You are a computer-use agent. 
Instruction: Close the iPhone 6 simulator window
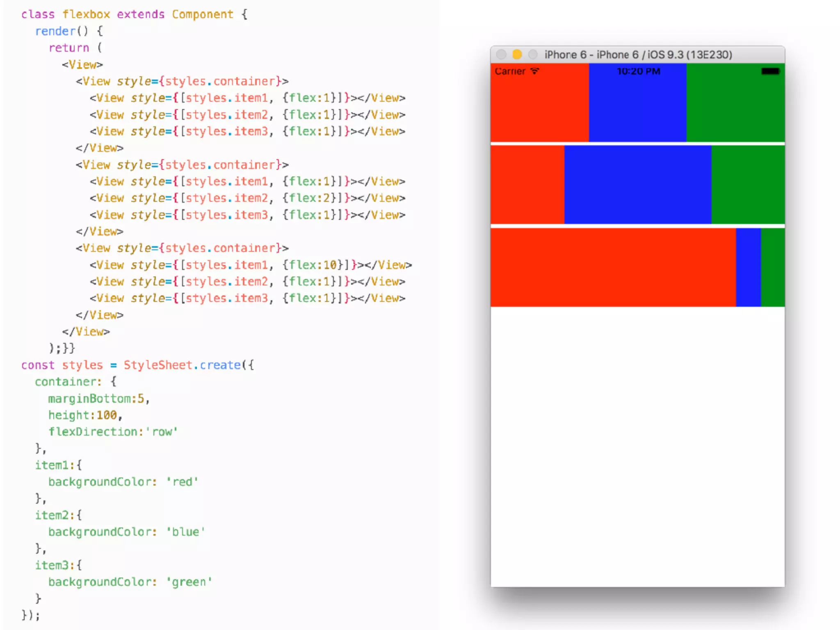pos(501,54)
